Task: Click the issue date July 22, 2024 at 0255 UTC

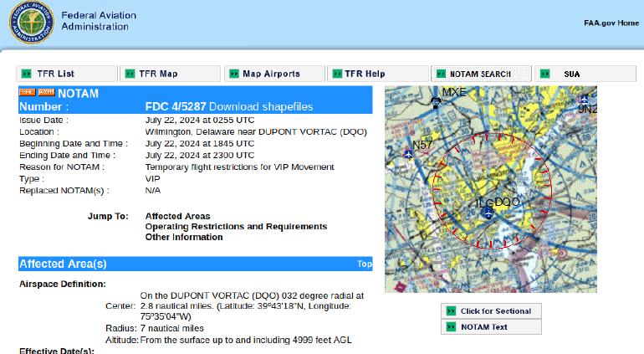Action: coord(200,120)
